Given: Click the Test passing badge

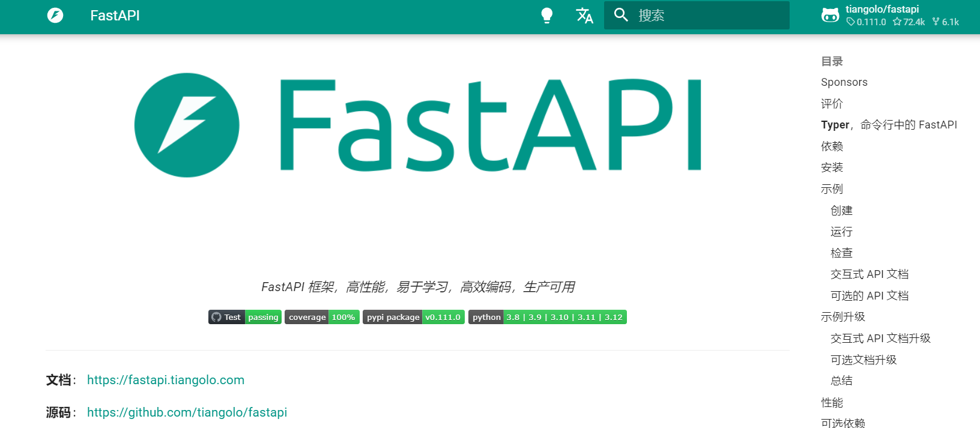Looking at the screenshot, I should point(244,317).
